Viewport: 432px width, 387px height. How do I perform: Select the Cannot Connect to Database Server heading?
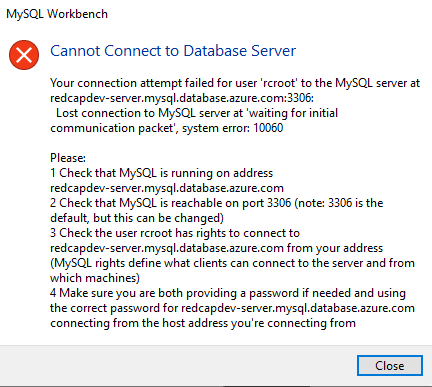pyautogui.click(x=173, y=51)
